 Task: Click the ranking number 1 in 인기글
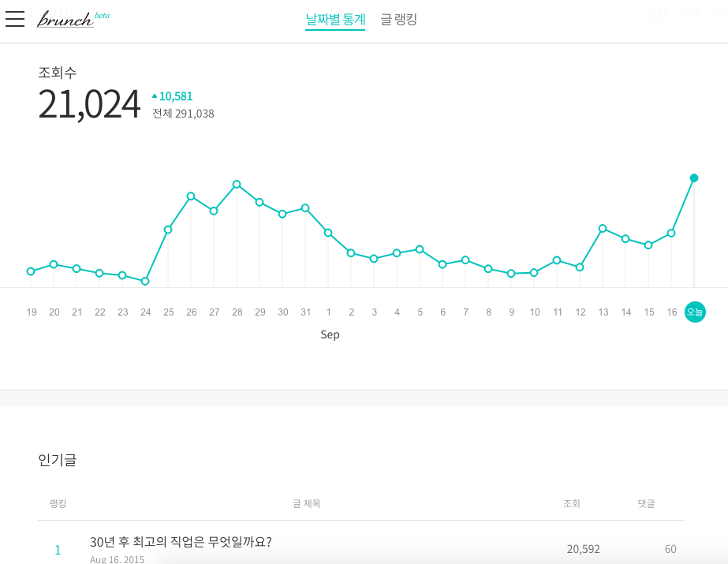58,549
